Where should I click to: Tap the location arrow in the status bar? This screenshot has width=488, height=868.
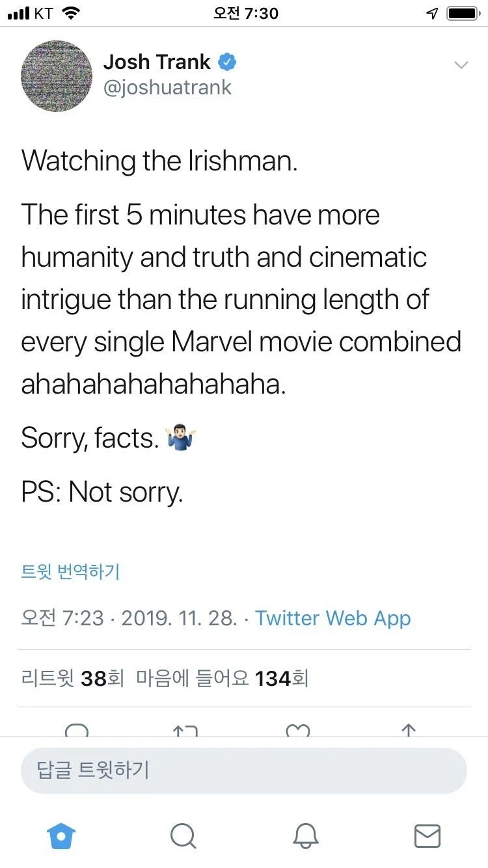pos(430,11)
